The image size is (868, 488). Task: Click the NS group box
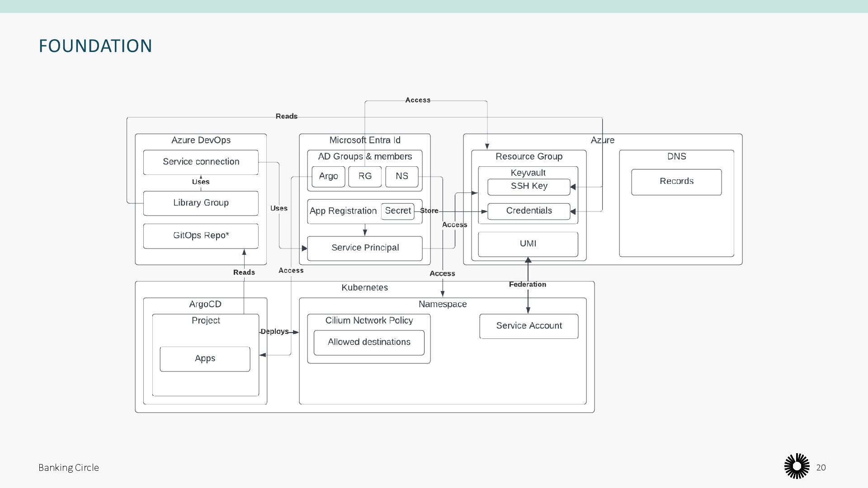coord(401,176)
